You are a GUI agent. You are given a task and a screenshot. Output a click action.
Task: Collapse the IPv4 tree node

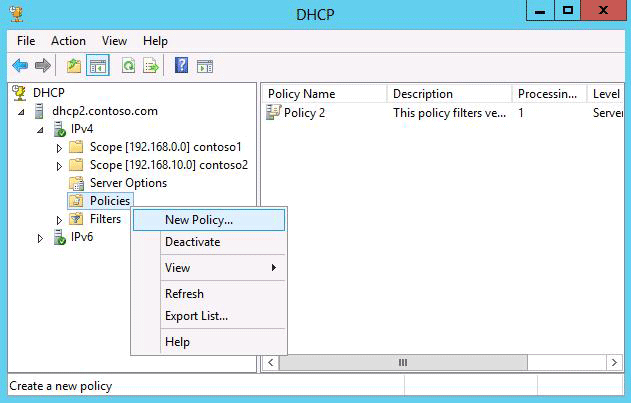pyautogui.click(x=40, y=130)
